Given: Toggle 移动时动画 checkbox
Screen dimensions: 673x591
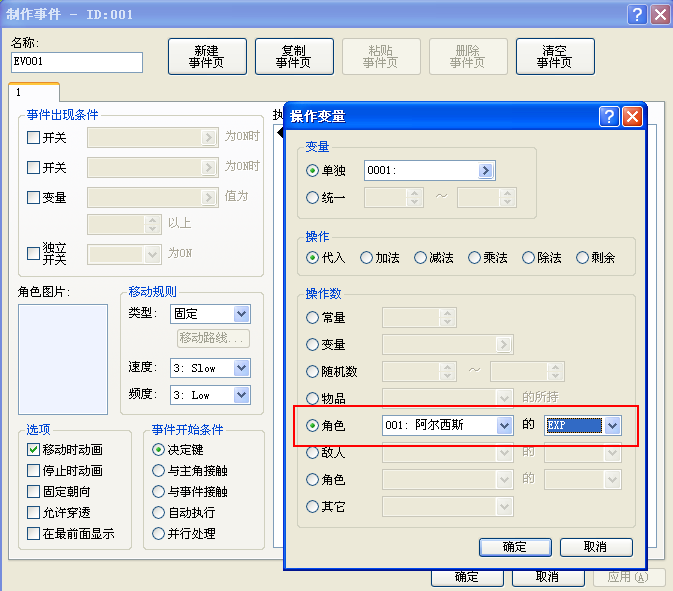Looking at the screenshot, I should pyautogui.click(x=33, y=449).
